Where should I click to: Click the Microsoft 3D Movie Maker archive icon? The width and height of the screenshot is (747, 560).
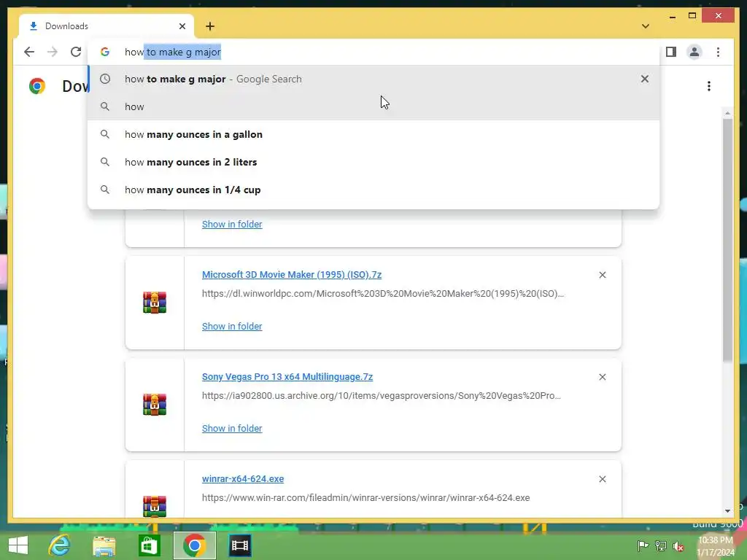click(155, 303)
